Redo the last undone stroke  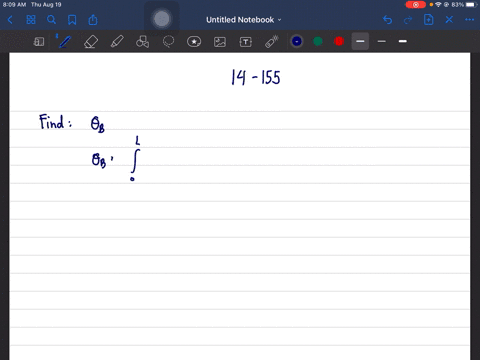408,20
